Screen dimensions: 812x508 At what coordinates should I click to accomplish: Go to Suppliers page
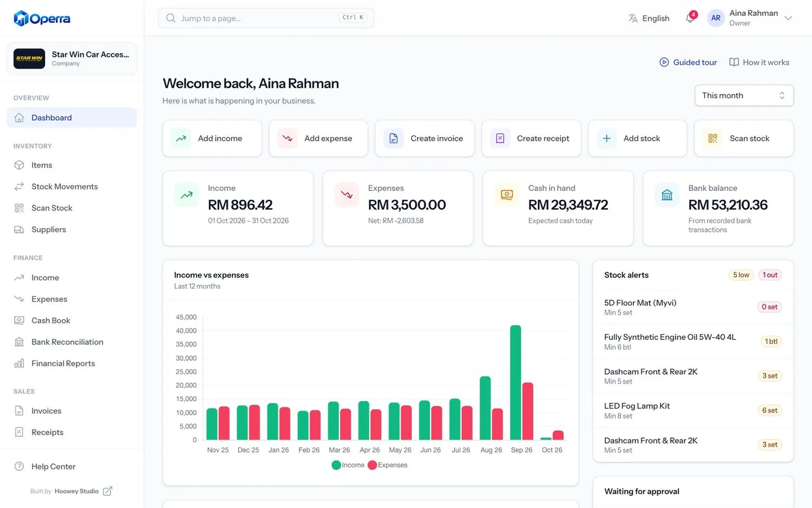click(72, 230)
